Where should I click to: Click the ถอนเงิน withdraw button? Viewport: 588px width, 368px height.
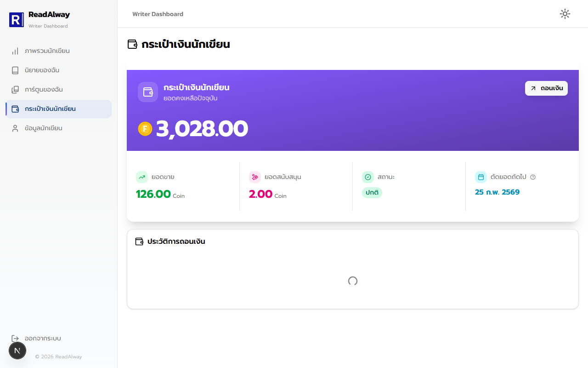[x=546, y=88]
